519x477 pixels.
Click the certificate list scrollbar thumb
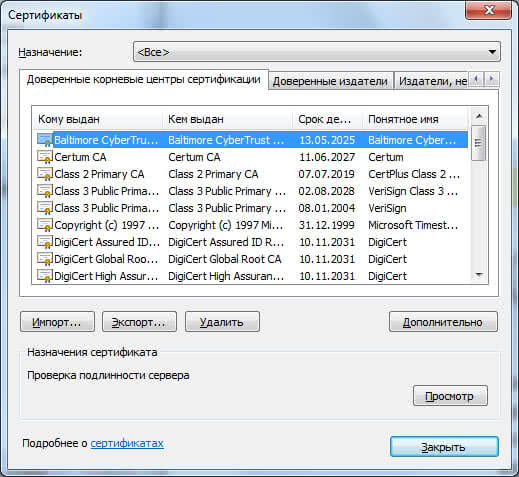(x=479, y=143)
